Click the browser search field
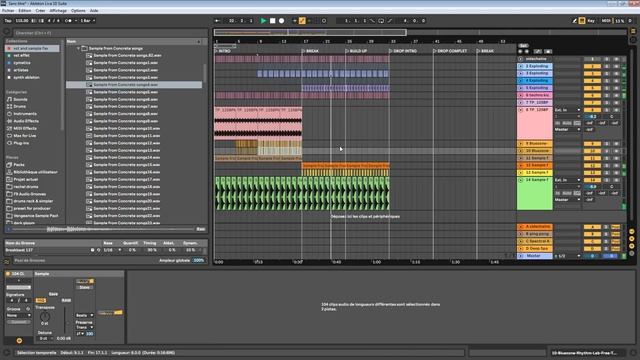The image size is (640, 360). coord(110,33)
